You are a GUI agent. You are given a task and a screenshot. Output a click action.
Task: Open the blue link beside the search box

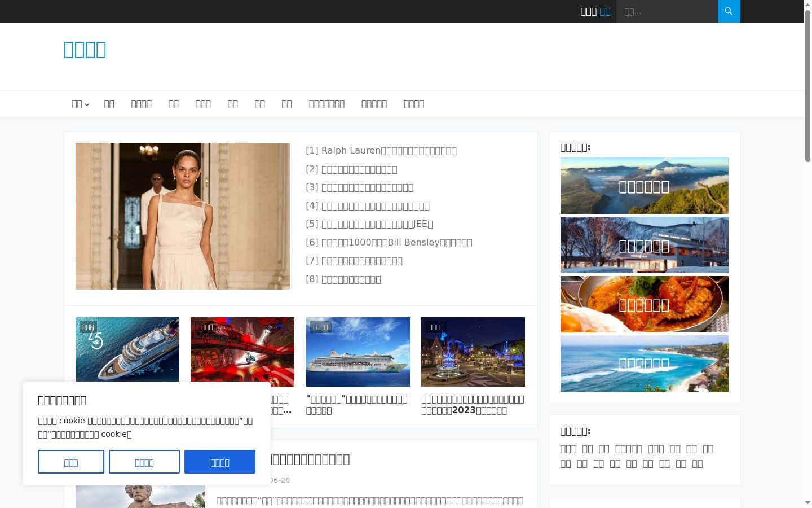point(604,11)
